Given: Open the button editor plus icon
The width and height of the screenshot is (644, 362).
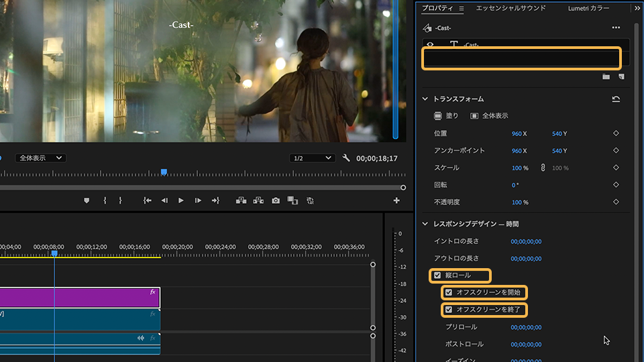Looking at the screenshot, I should pos(396,200).
